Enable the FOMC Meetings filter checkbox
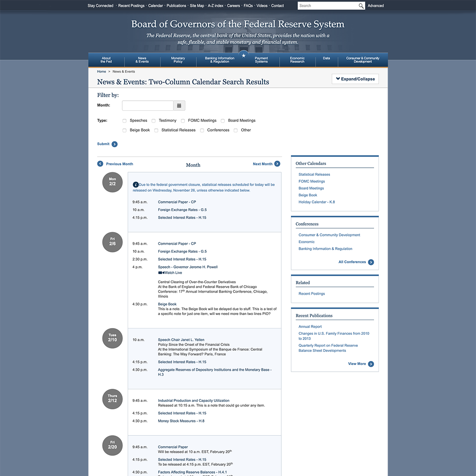 (183, 121)
